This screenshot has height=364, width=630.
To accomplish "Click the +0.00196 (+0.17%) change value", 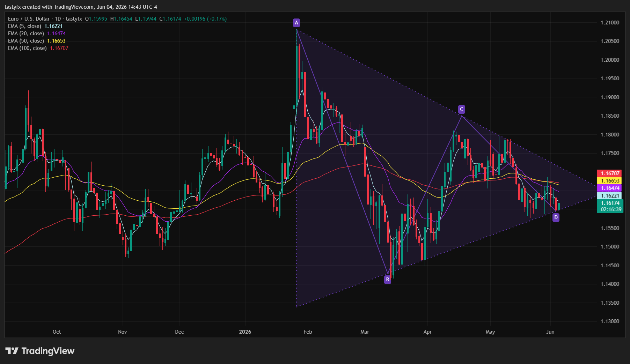I will [205, 19].
